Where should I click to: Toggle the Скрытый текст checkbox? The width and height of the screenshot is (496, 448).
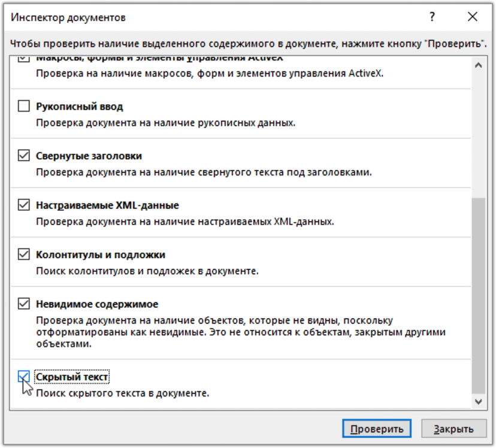(x=24, y=377)
